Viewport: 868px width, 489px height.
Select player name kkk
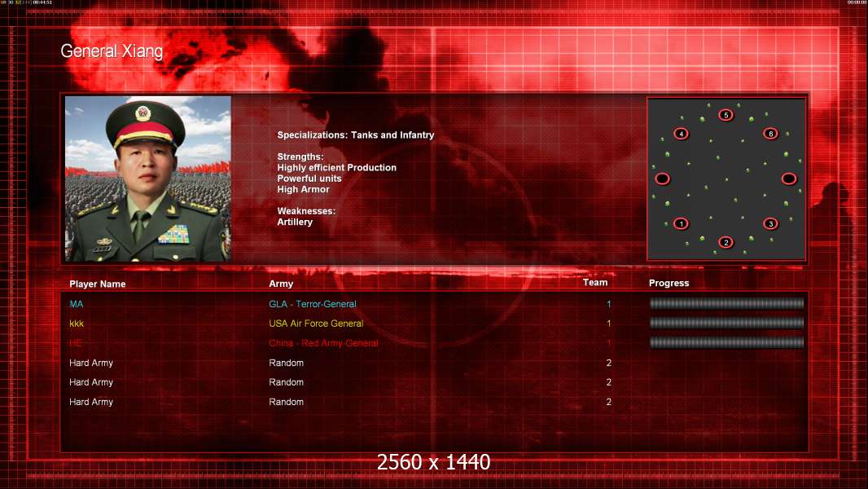77,324
